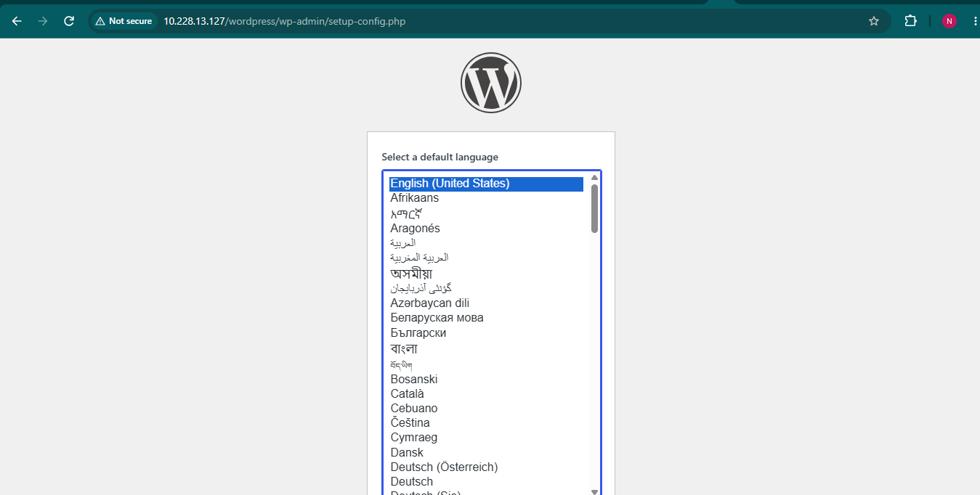Open the Extensions puzzle icon
980x495 pixels.
[x=910, y=21]
